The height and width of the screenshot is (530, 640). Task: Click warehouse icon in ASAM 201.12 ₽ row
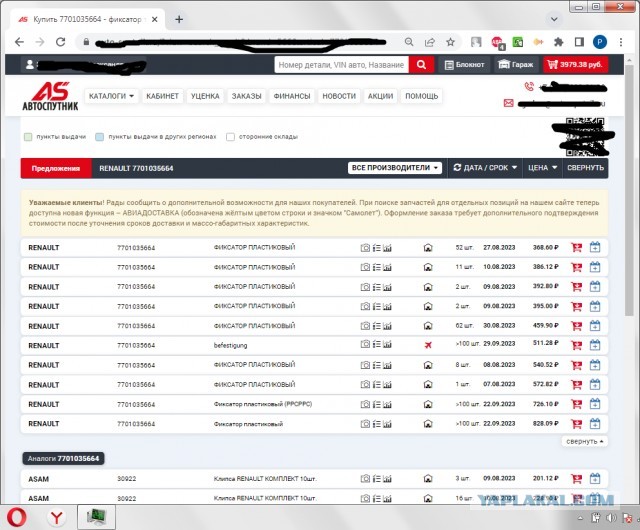428,478
